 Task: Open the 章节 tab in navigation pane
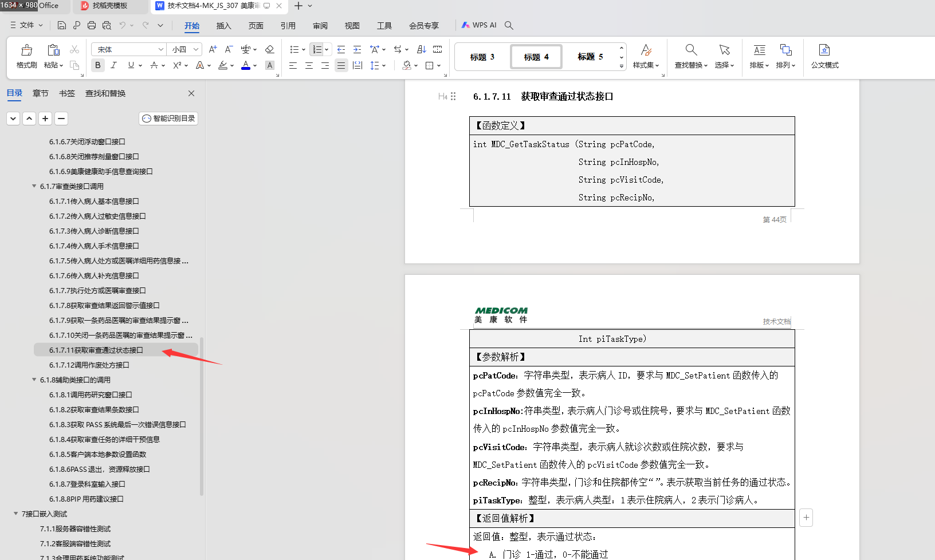pyautogui.click(x=41, y=93)
